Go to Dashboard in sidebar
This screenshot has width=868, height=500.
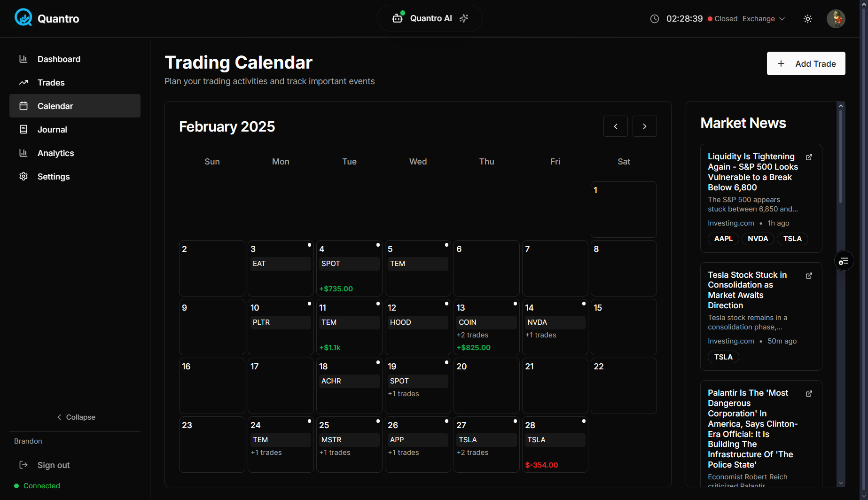[x=75, y=59]
